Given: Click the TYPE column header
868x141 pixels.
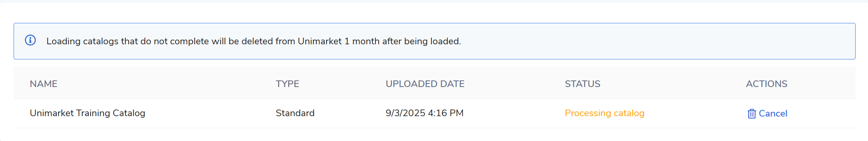Looking at the screenshot, I should click(x=287, y=84).
